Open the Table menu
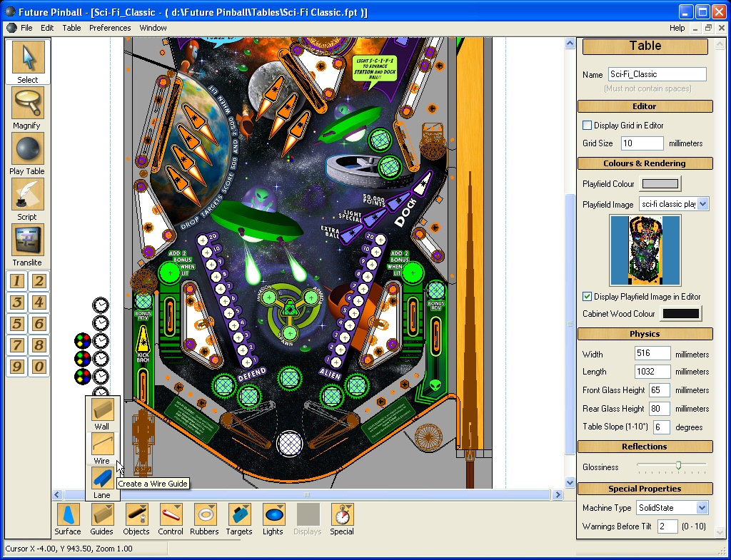The image size is (731, 560). [x=71, y=28]
